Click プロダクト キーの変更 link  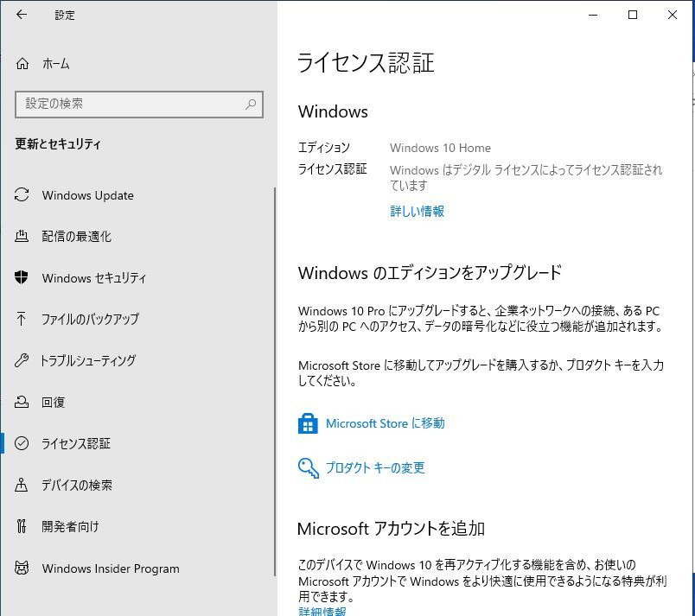coord(375,467)
